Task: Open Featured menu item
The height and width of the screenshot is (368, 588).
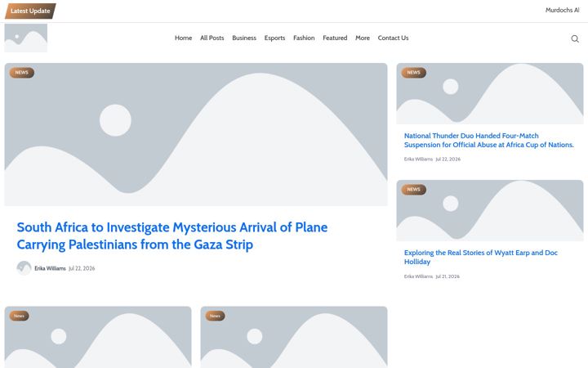Action: [x=335, y=38]
